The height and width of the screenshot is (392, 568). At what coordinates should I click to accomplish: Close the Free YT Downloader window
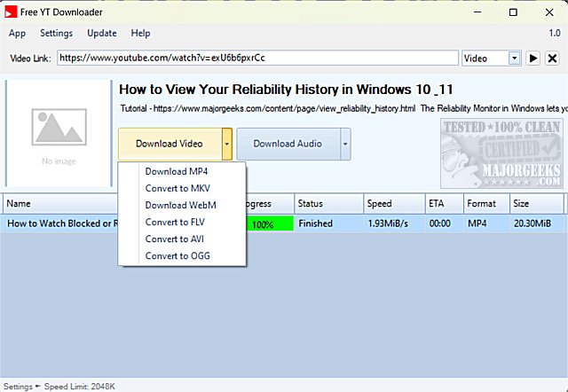tap(549, 12)
